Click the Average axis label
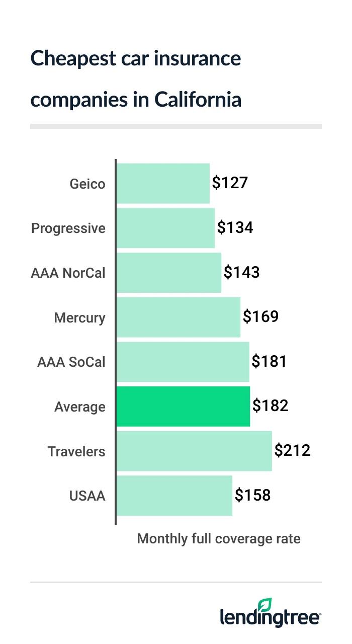352x644 pixels. [80, 407]
